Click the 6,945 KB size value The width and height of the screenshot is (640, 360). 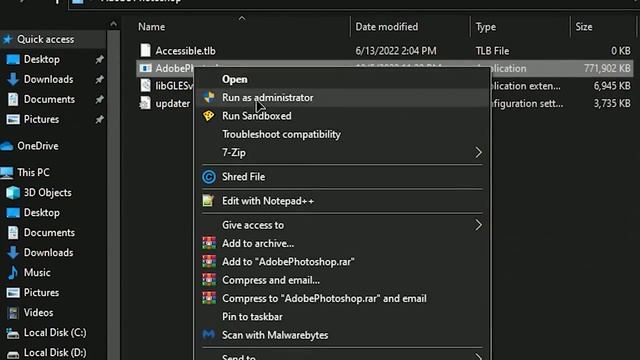(x=612, y=86)
